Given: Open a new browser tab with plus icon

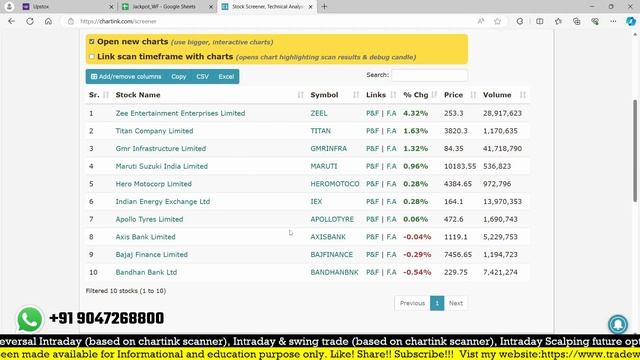Looking at the screenshot, I should pos(324,7).
